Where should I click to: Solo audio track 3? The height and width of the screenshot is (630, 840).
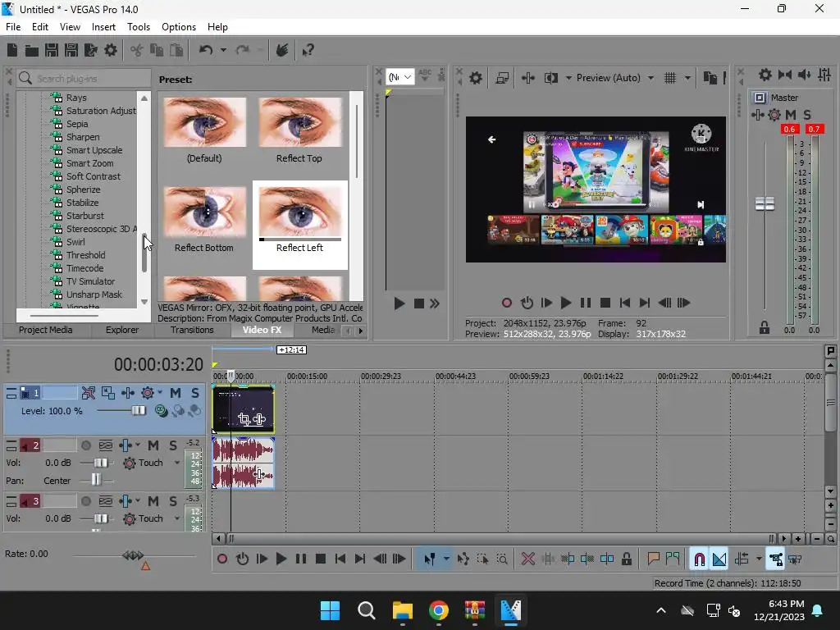click(173, 501)
